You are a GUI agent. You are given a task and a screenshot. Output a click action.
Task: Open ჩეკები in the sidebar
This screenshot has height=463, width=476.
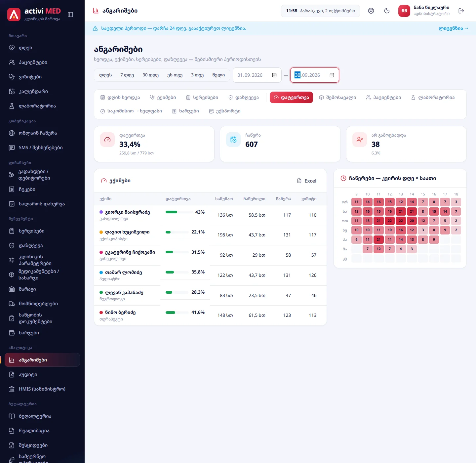tap(42, 189)
